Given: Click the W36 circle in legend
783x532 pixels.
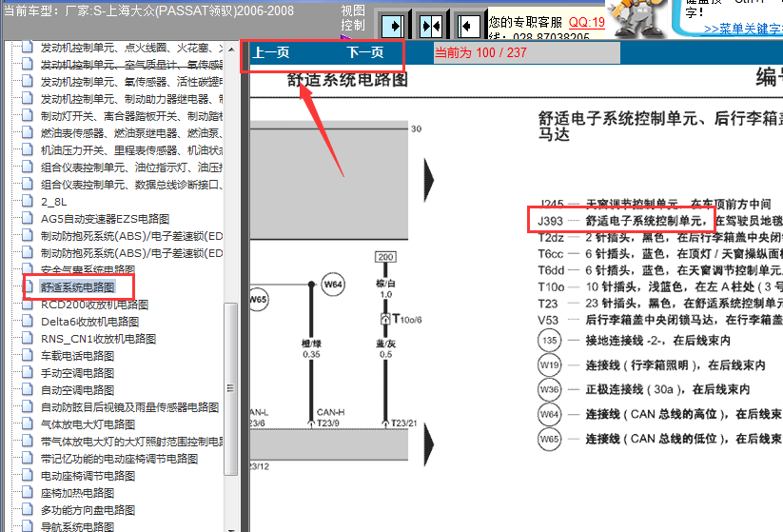Looking at the screenshot, I should [550, 389].
